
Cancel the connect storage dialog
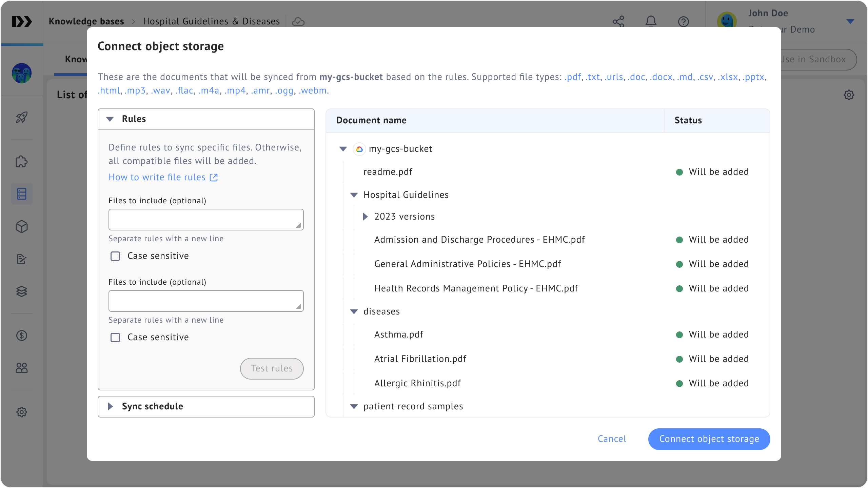[612, 439]
